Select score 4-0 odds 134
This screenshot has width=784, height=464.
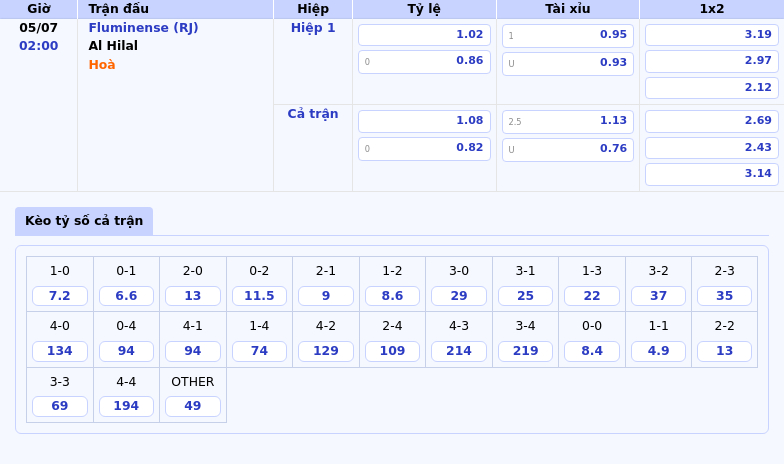pyautogui.click(x=60, y=351)
